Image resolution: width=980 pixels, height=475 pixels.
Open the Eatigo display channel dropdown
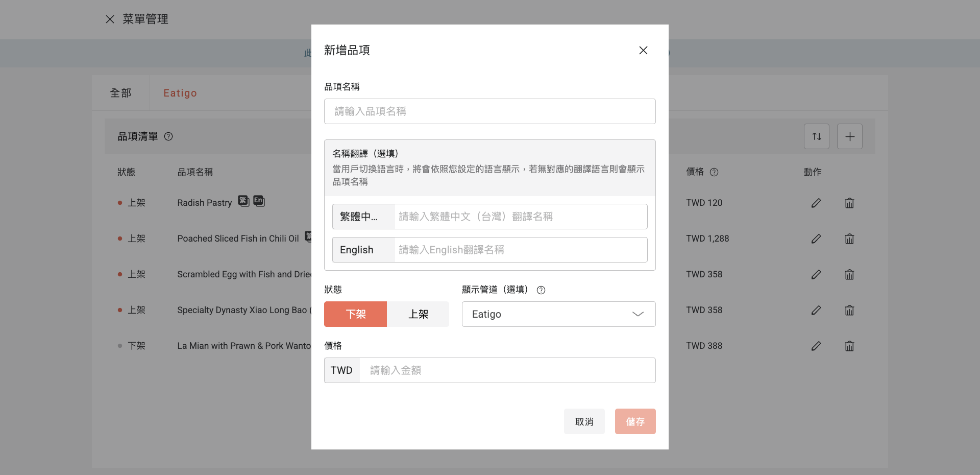coord(558,314)
